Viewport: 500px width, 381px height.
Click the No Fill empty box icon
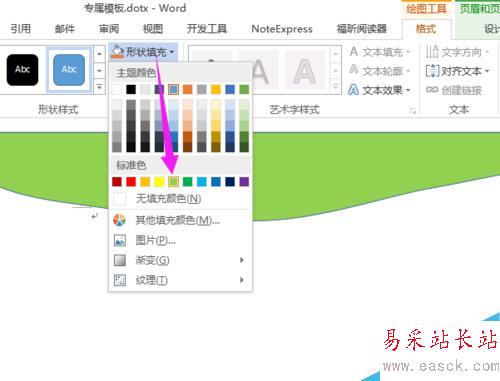pyautogui.click(x=120, y=199)
